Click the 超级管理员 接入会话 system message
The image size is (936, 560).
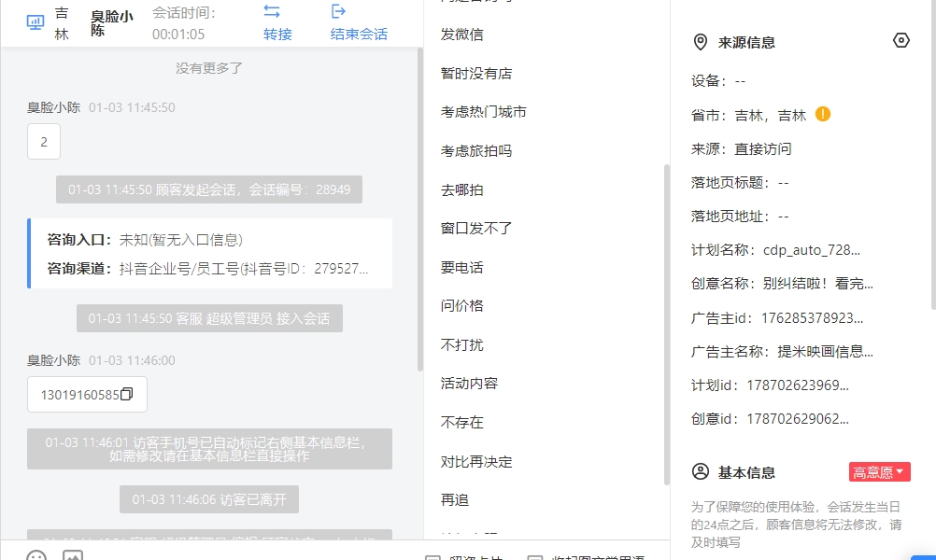209,318
